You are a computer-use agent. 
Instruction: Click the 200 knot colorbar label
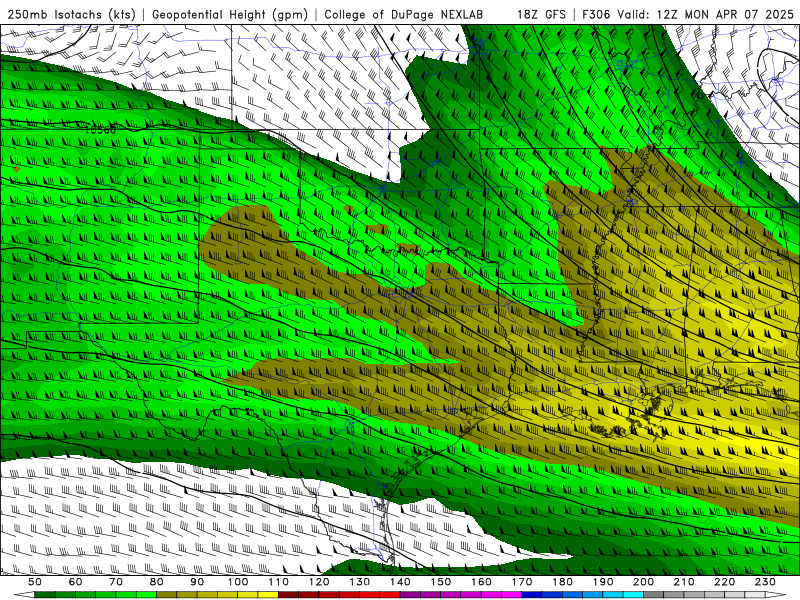[643, 582]
